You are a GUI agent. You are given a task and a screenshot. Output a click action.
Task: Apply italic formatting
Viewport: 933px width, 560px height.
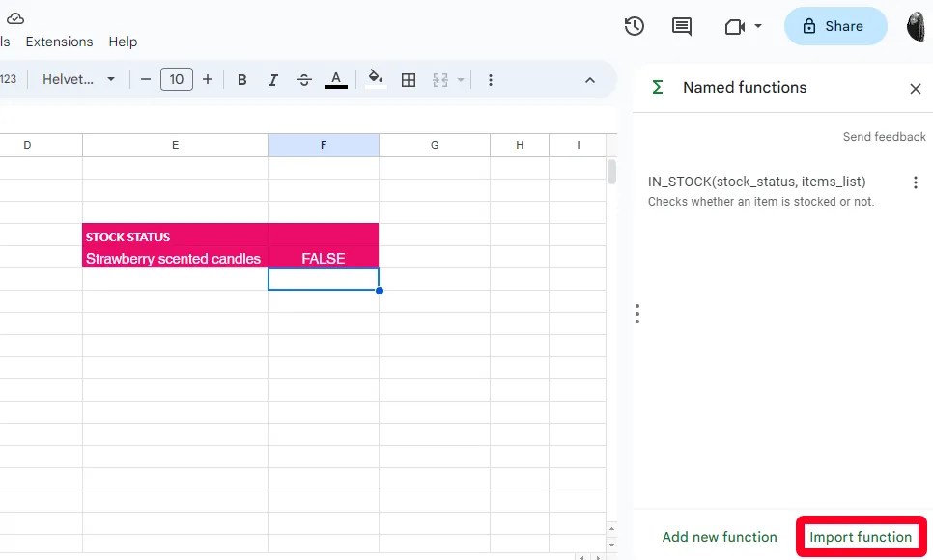(x=272, y=79)
